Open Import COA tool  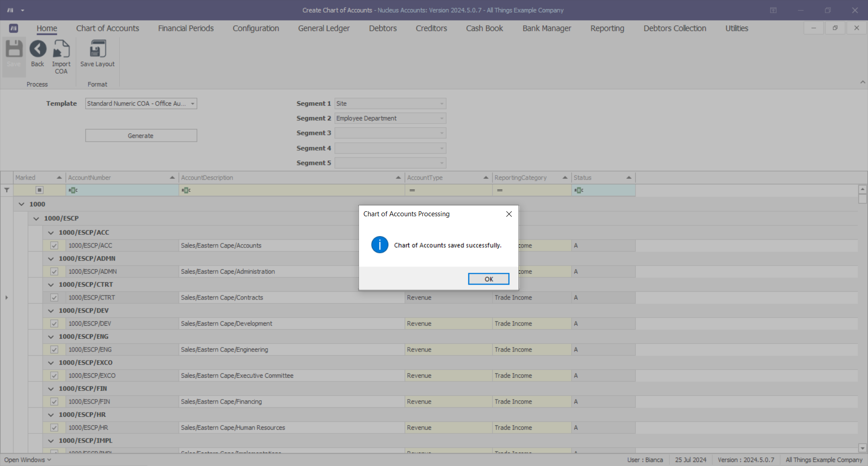coord(61,49)
